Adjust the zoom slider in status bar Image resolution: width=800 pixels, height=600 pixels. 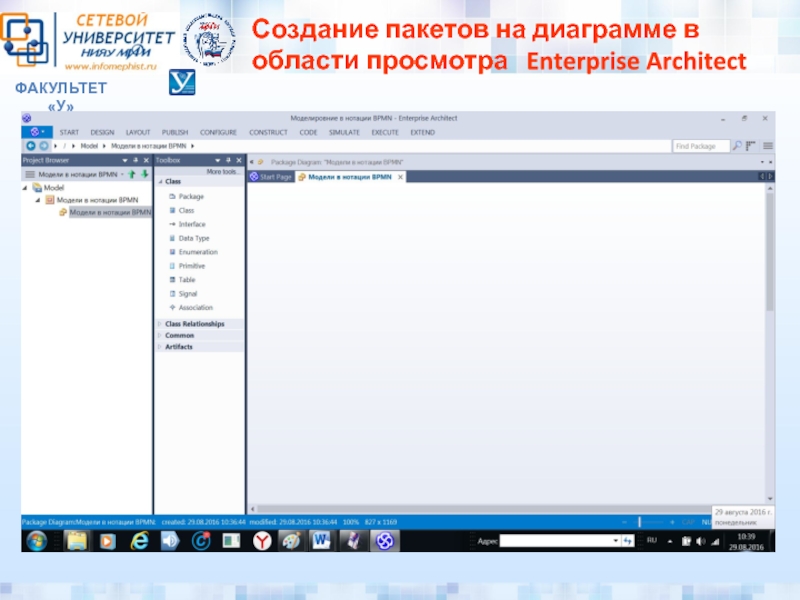tap(640, 522)
